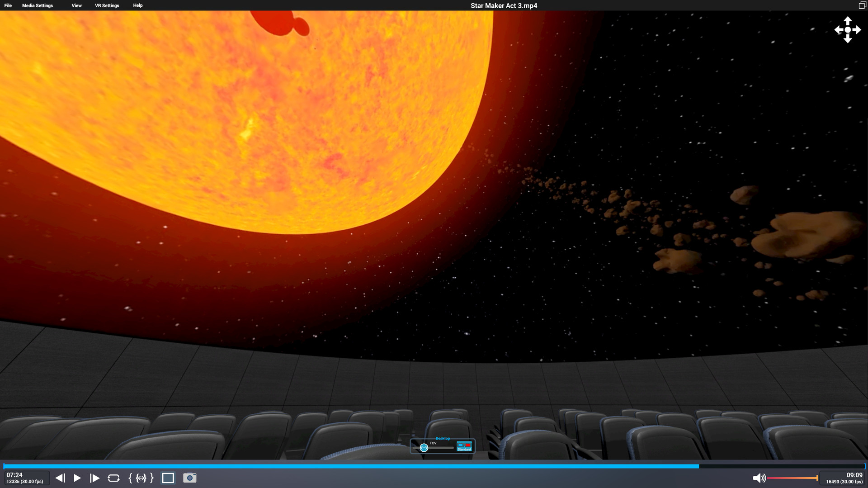
Task: Set loop out-point with right brace
Action: [x=152, y=478]
